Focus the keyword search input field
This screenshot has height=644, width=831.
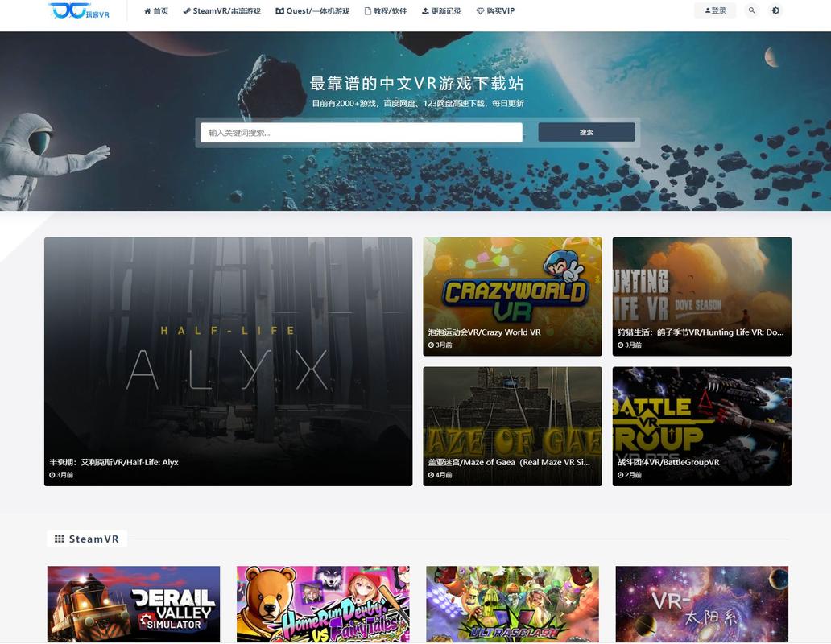362,132
